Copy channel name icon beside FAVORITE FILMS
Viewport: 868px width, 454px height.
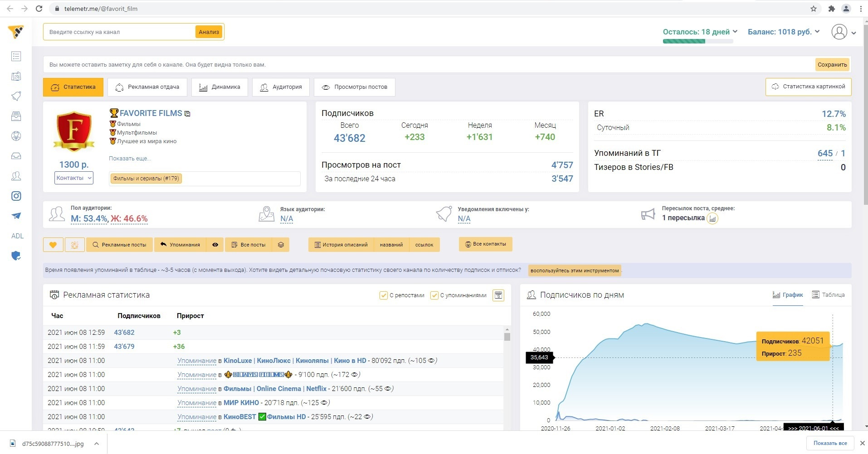(187, 114)
